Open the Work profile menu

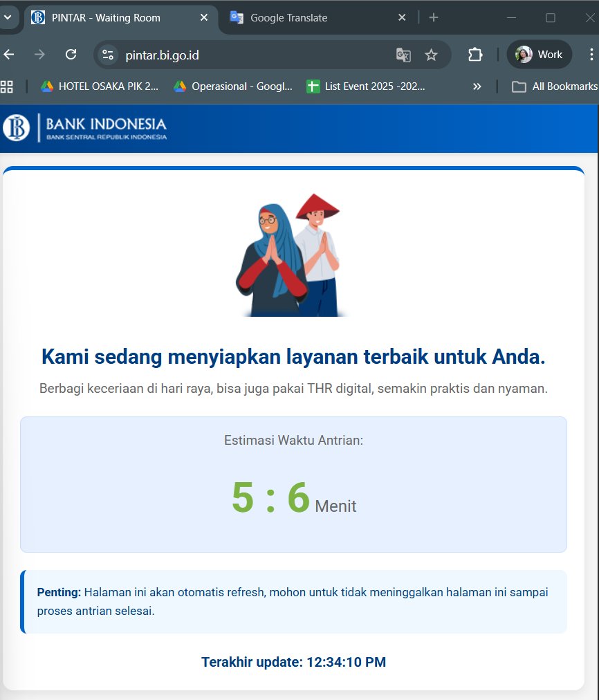[x=539, y=53]
